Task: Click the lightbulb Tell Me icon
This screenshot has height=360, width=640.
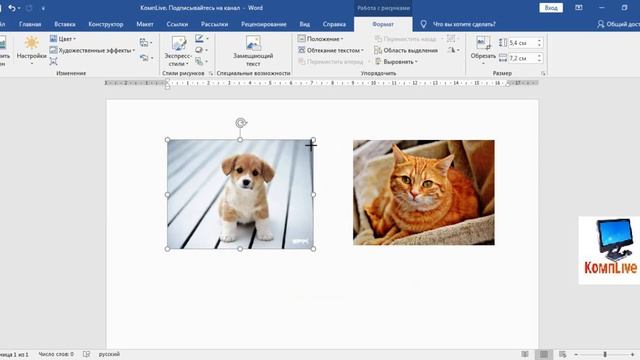Action: coord(423,24)
